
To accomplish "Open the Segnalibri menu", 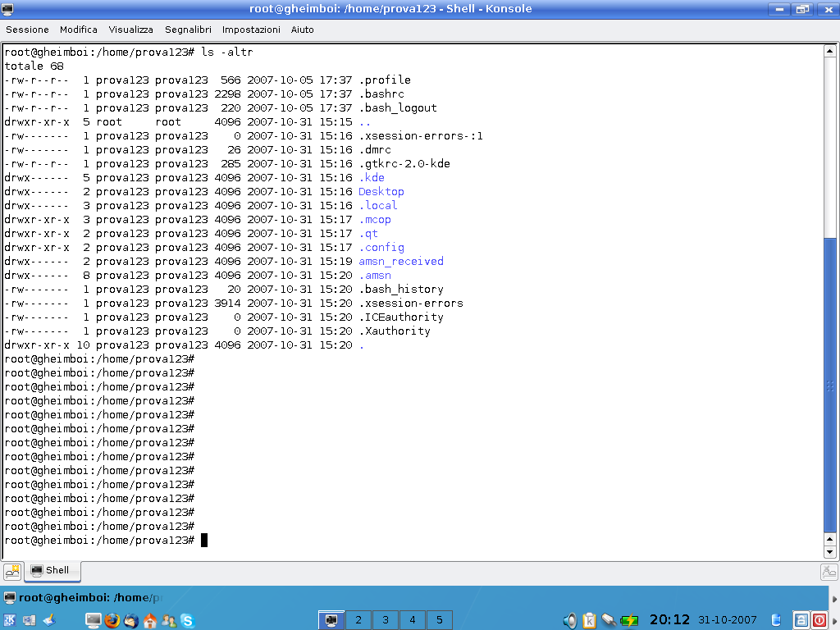I will tap(188, 30).
